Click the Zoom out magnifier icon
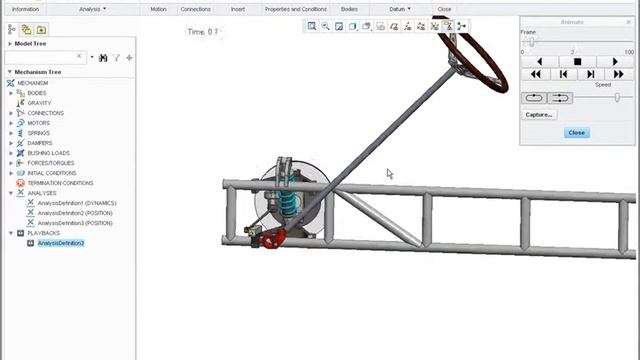Viewport: 640px width, 360px height. (x=325, y=26)
